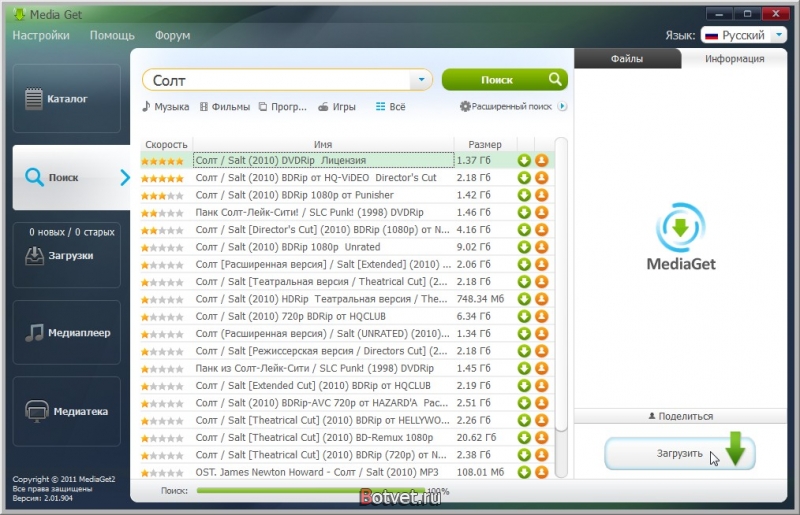Select Режиссерская версия Directors Cut row
This screenshot has height=515, width=800.
347,351
